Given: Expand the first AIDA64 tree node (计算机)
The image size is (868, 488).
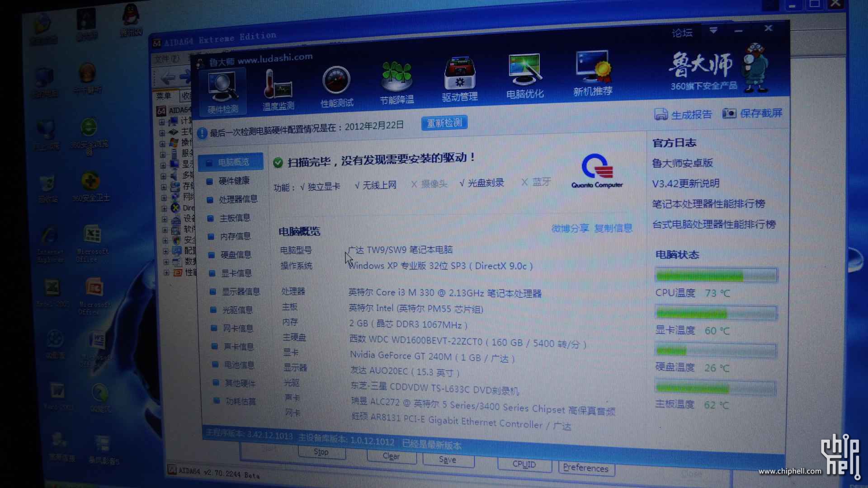Looking at the screenshot, I should tap(161, 122).
